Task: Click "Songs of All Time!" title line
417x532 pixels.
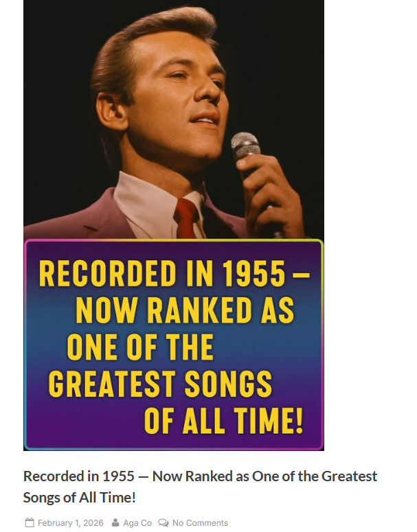Action: [x=80, y=498]
